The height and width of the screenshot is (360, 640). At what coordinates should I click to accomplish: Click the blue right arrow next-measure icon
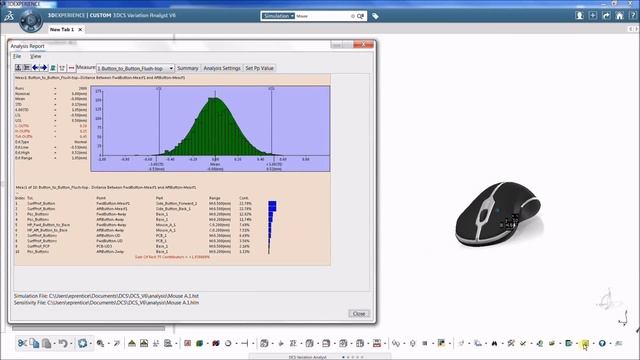click(x=44, y=68)
